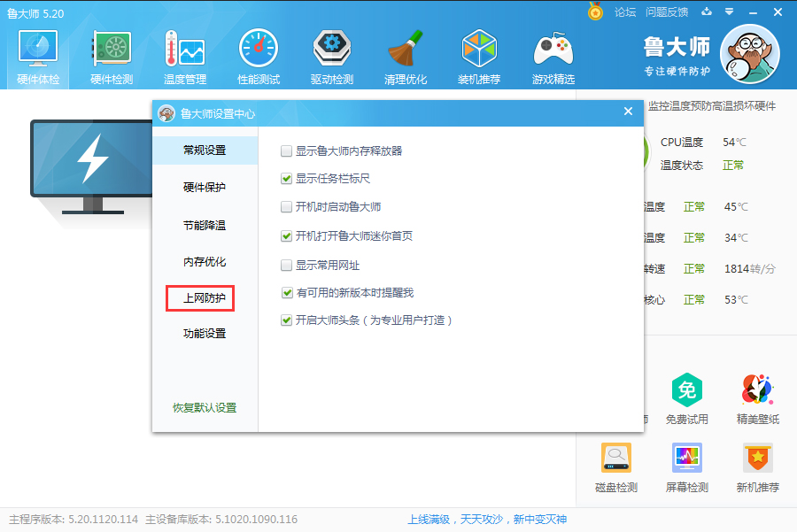Click 恢复默认设置 to restore defaults
797x532 pixels.
[x=203, y=407]
